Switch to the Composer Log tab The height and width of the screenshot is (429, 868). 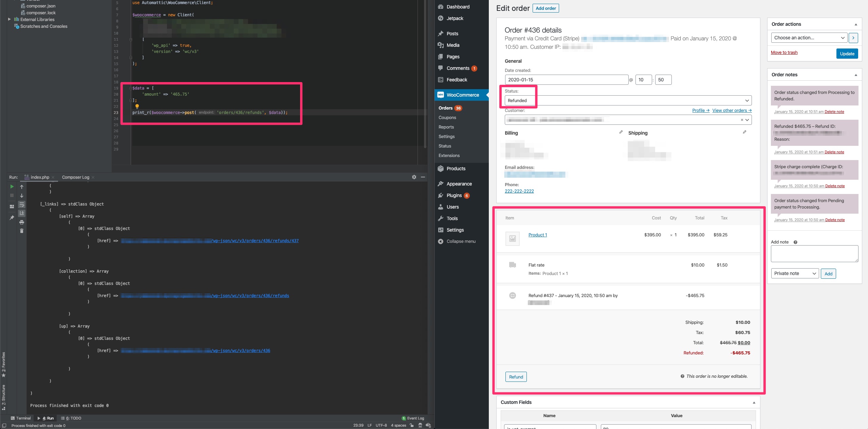75,177
